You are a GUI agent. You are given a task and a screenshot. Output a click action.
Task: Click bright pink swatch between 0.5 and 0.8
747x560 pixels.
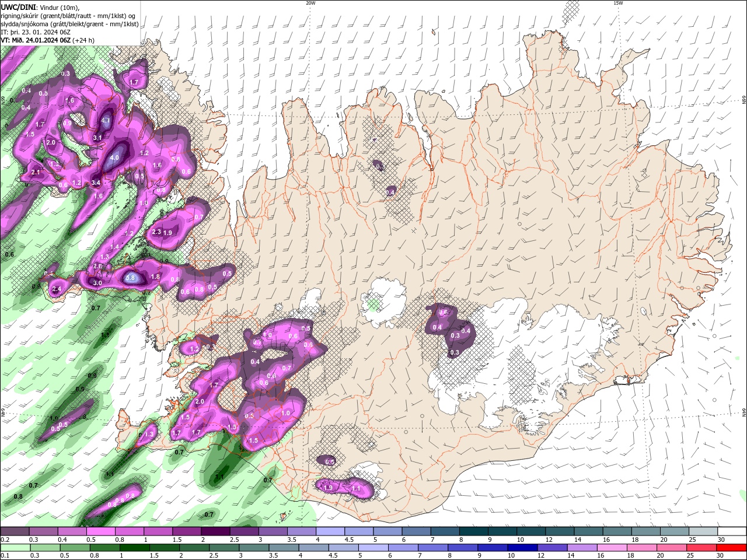pos(100,531)
